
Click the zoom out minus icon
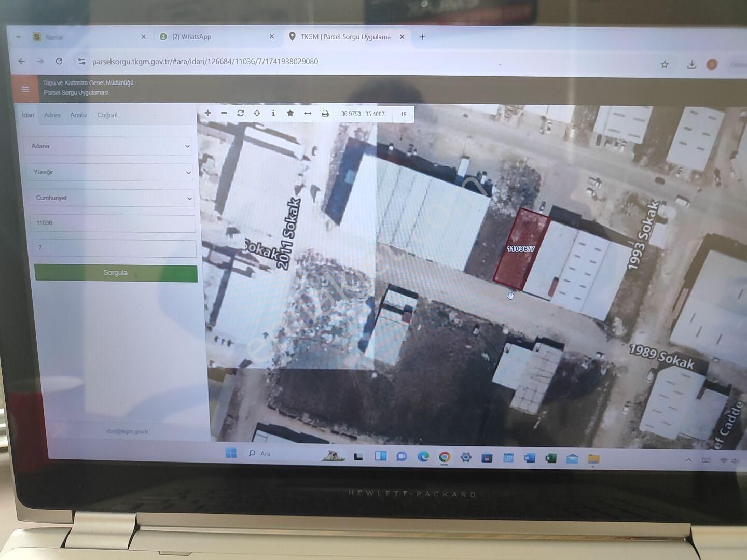point(224,113)
